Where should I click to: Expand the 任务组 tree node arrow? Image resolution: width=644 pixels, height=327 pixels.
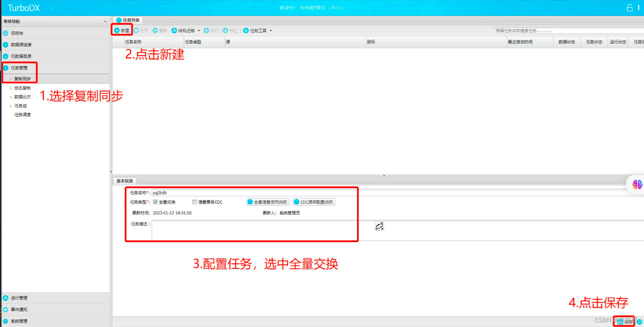[x=11, y=105]
